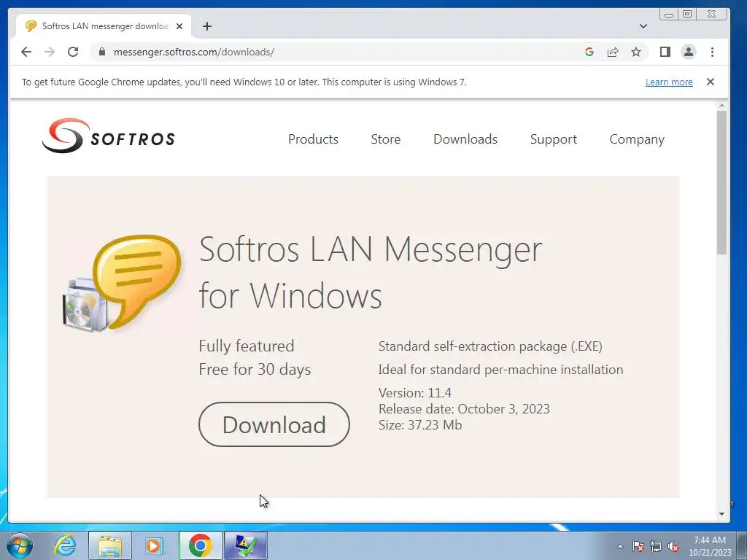Click the 'Fully featured' text
The height and width of the screenshot is (560, 747).
click(247, 346)
